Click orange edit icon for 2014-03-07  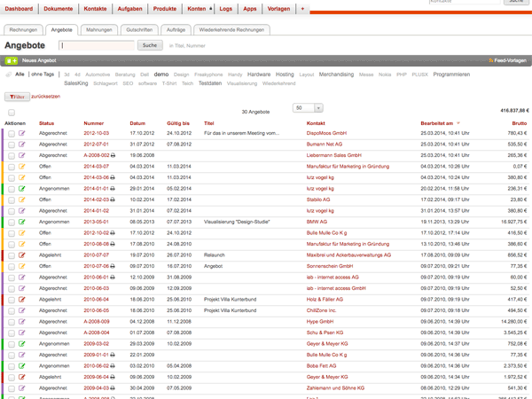[x=21, y=167]
